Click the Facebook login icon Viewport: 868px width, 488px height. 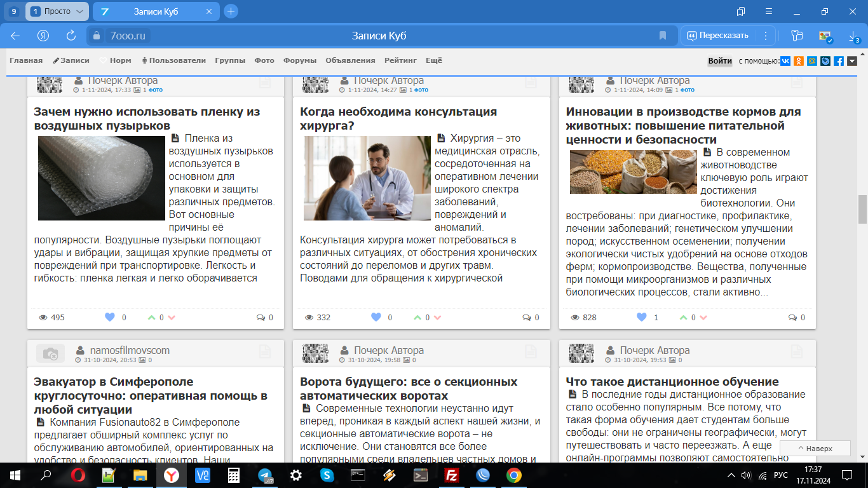(839, 61)
